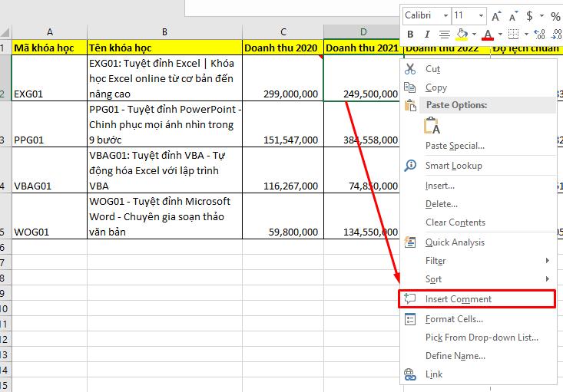This screenshot has height=392, width=563.
Task: Choose Insert Comment from the context menu
Action: pyautogui.click(x=458, y=299)
